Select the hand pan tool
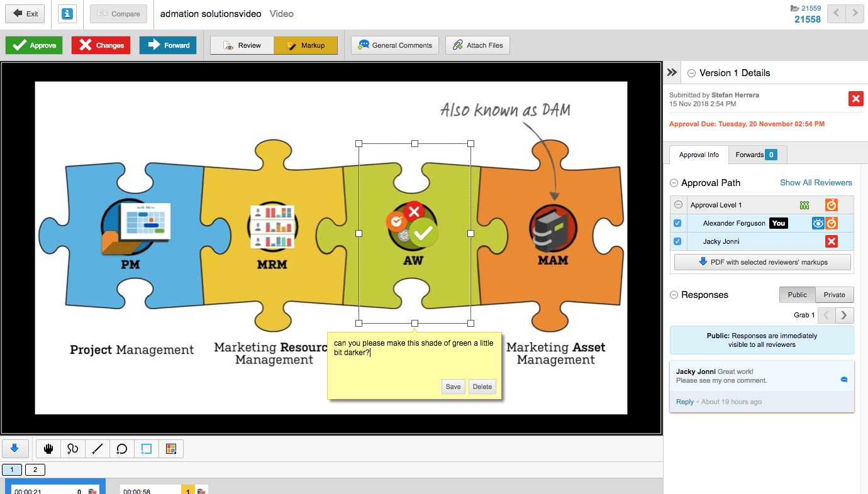 48,449
